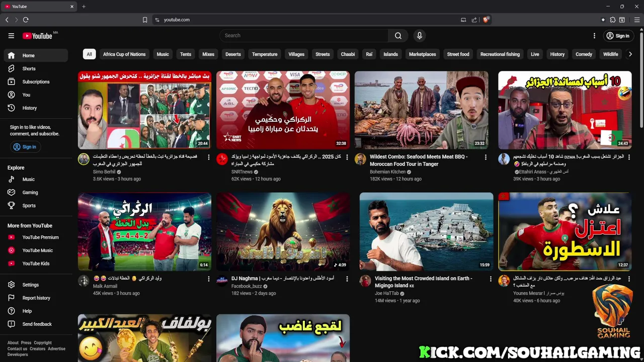Click Sign in button at top right

click(x=617, y=36)
